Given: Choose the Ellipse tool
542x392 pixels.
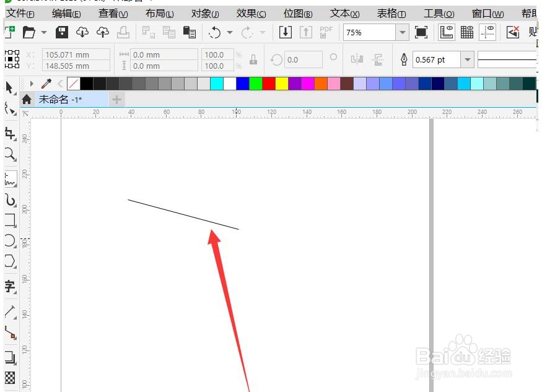Looking at the screenshot, I should point(9,242).
